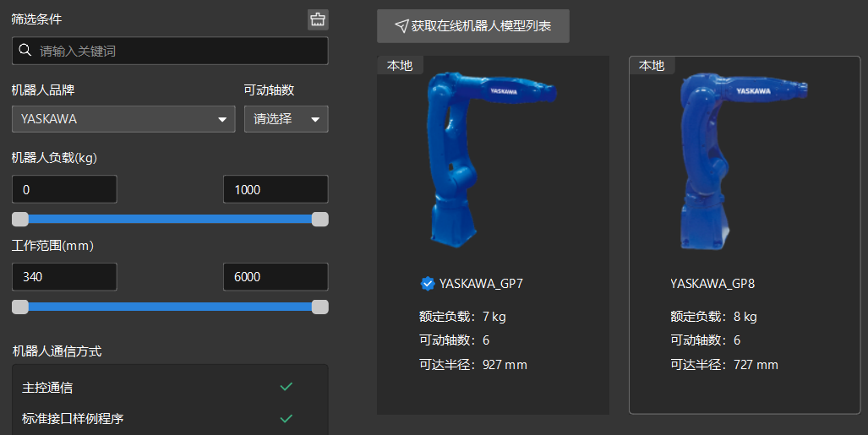This screenshot has width=868, height=435.
Task: Click 获取在线机器人模型列表 button
Action: coord(473,26)
